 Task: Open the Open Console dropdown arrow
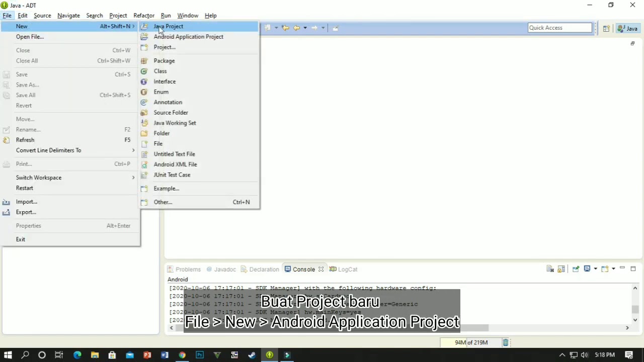pyautogui.click(x=613, y=269)
